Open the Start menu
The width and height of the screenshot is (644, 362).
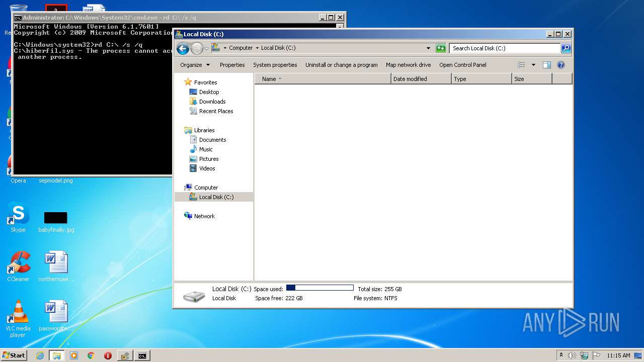(14, 355)
